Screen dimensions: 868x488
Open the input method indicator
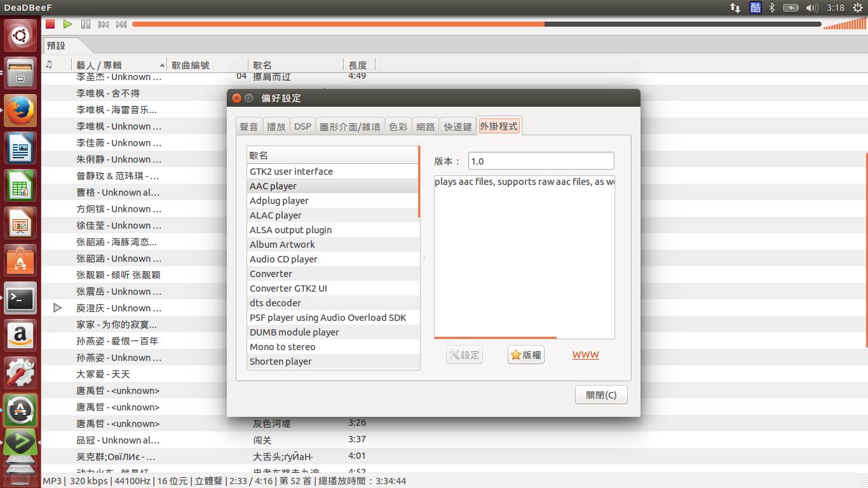(755, 8)
